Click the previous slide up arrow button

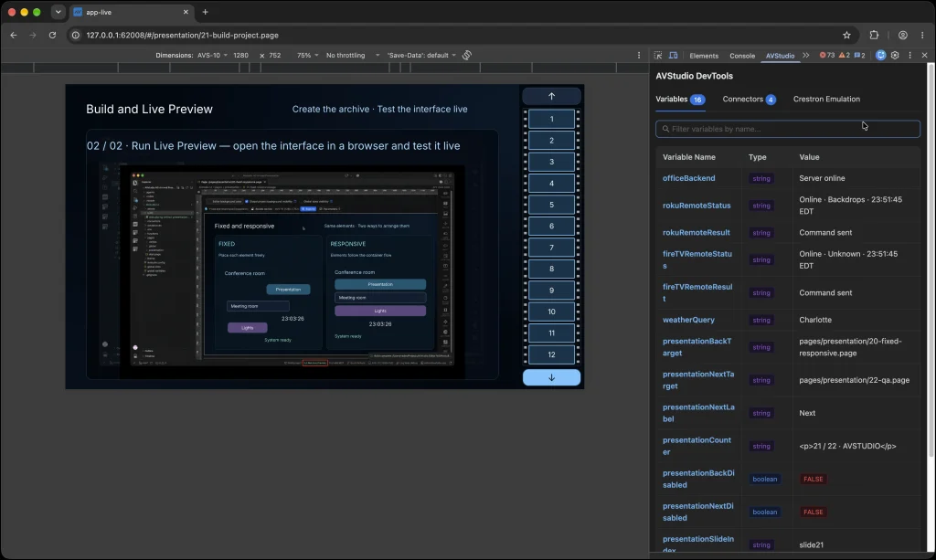pos(551,96)
